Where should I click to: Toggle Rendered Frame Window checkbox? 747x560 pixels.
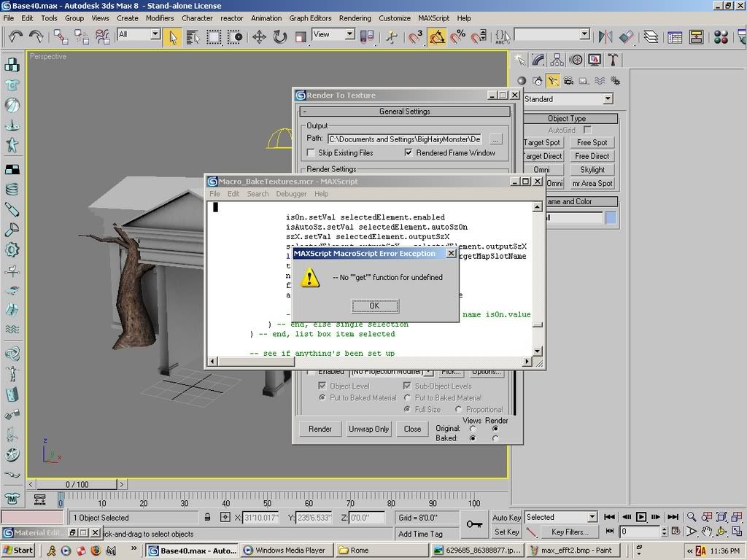coord(408,152)
